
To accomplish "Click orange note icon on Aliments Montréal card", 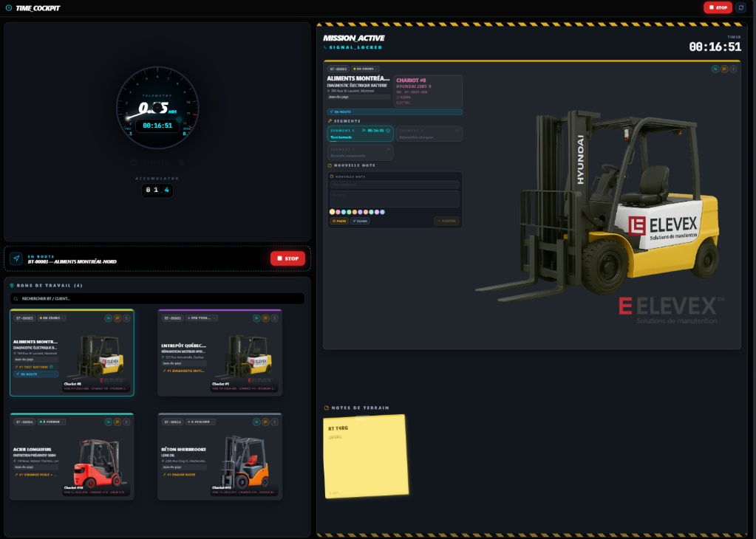I will [x=118, y=318].
